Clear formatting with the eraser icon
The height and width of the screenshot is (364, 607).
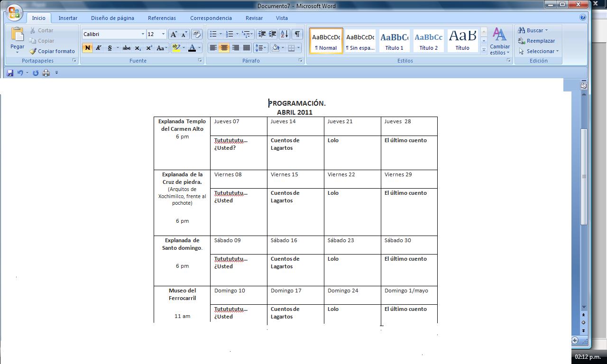[197, 34]
